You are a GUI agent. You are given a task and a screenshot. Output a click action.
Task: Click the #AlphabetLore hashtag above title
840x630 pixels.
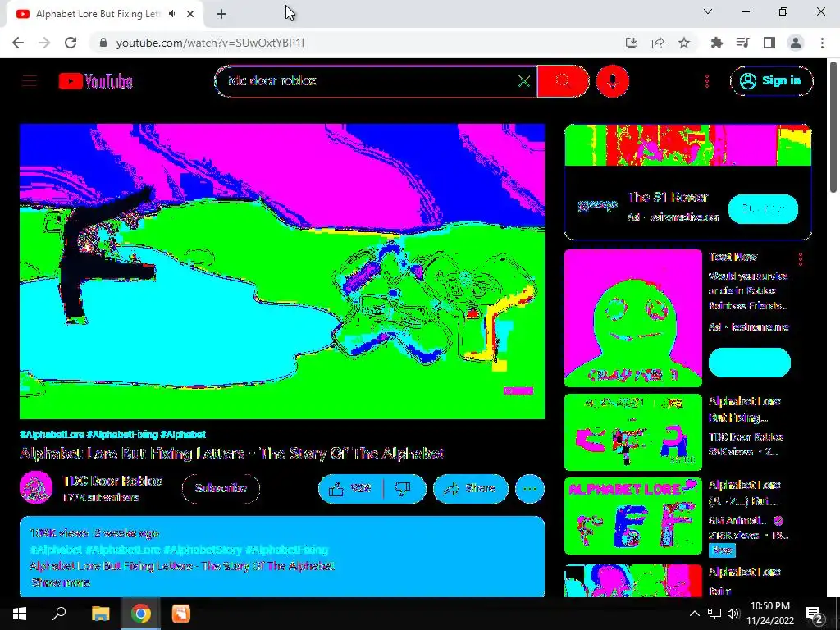(52, 434)
